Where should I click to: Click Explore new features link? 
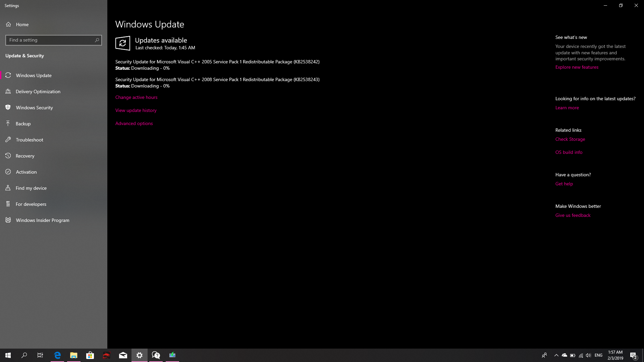click(x=577, y=67)
